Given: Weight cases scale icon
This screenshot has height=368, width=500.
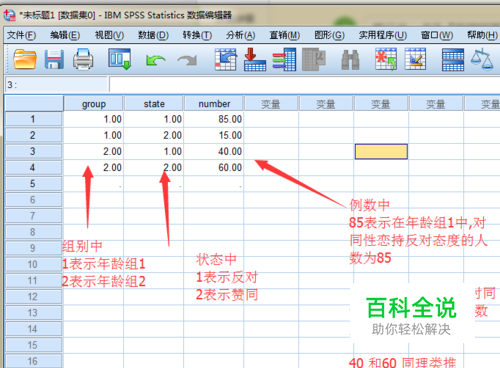Looking at the screenshot, I should pyautogui.click(x=482, y=59).
